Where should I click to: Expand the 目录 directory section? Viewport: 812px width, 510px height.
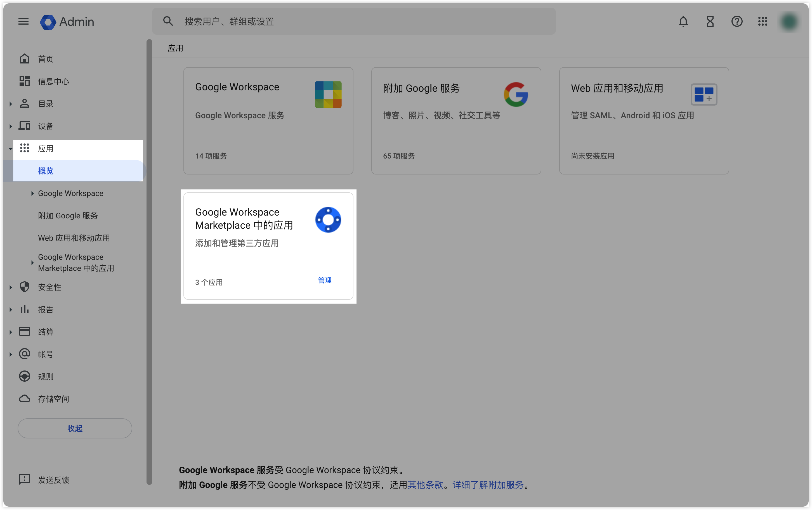click(10, 103)
